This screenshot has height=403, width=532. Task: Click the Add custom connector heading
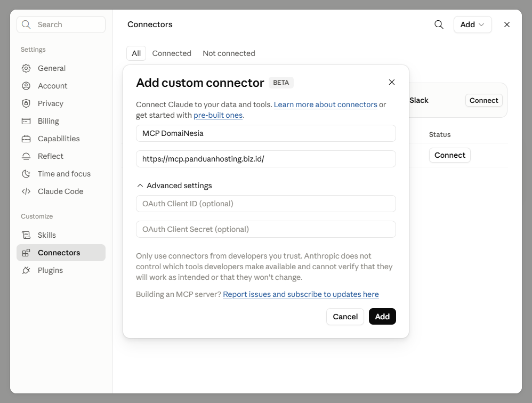(200, 83)
